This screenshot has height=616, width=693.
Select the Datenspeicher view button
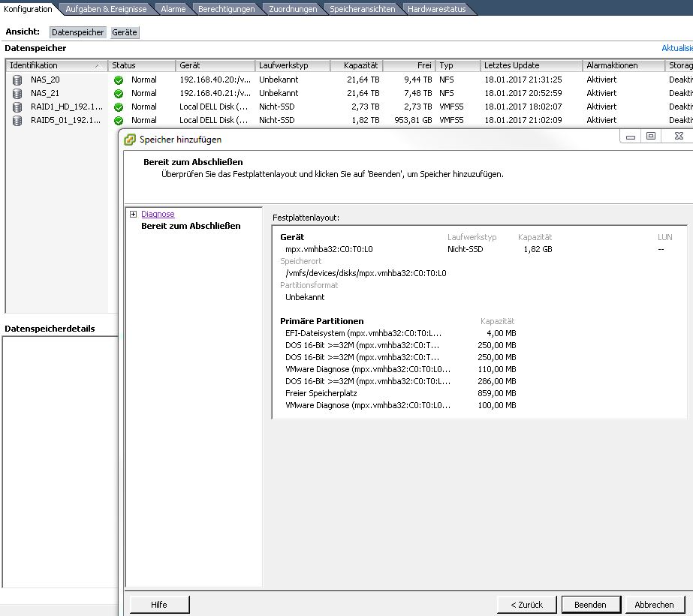(77, 32)
